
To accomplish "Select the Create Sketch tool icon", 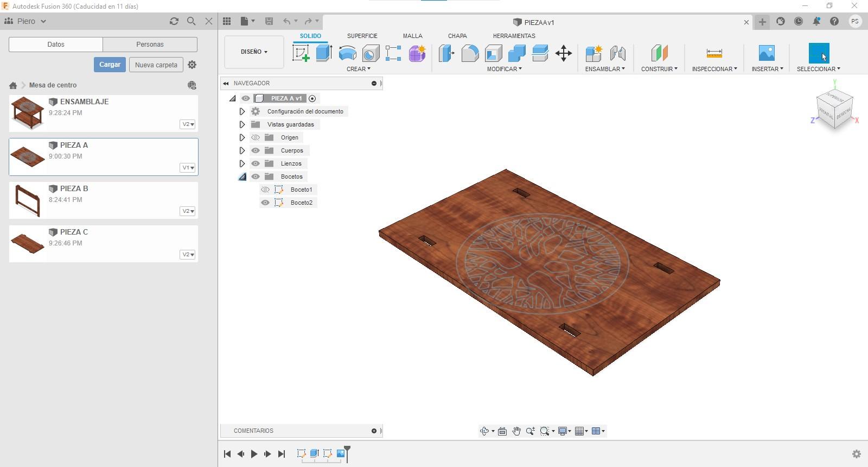I will pos(301,53).
